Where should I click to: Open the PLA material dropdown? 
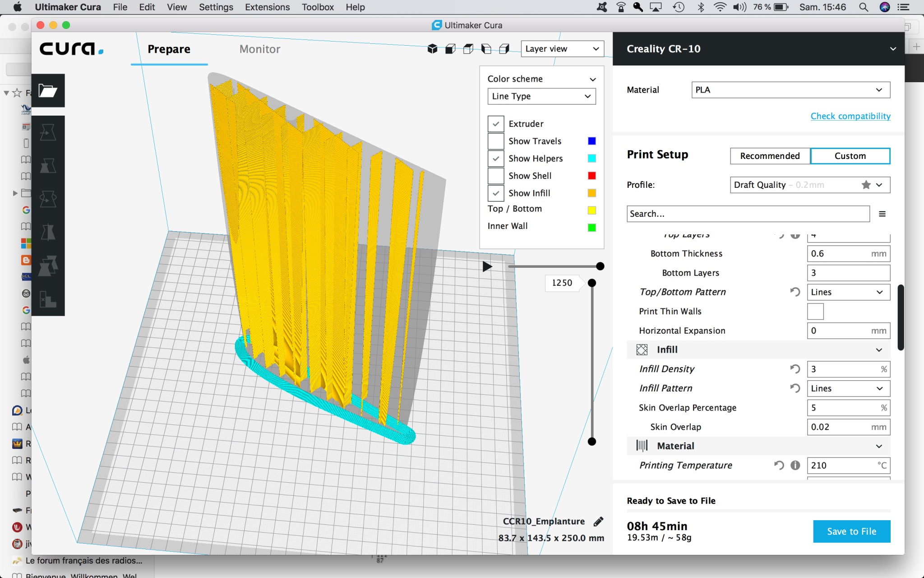(790, 90)
